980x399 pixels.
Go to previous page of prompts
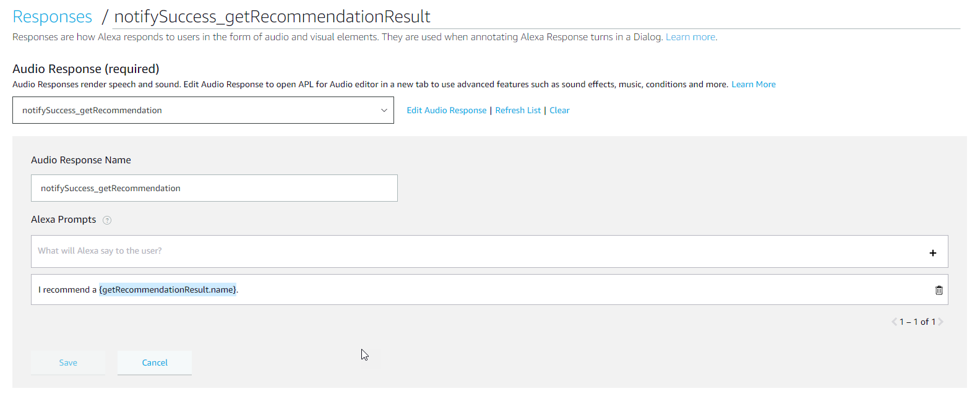894,322
